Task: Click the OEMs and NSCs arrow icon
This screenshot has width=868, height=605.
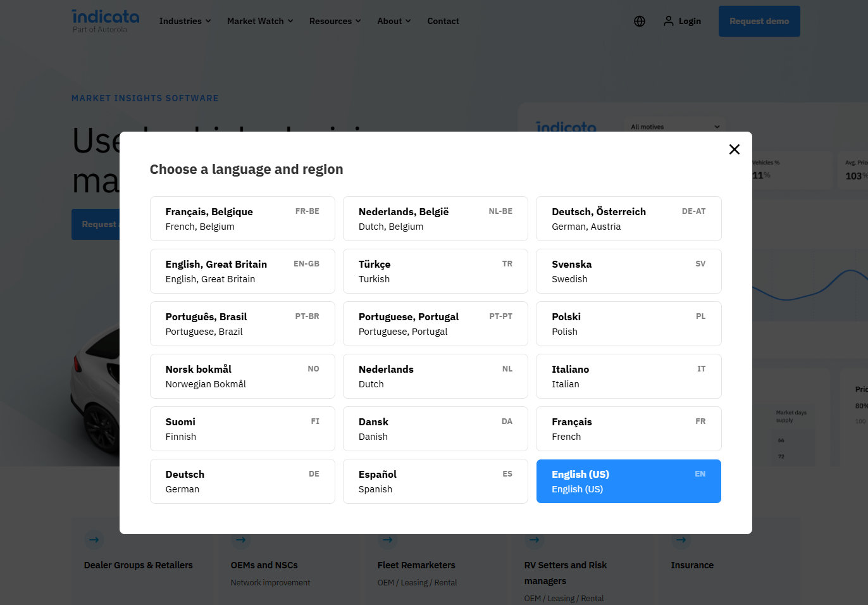Action: point(241,540)
